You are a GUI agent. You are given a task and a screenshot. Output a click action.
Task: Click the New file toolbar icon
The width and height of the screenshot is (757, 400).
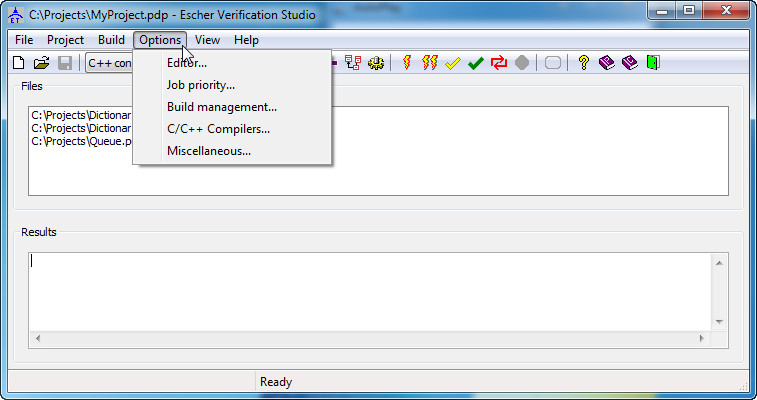(18, 63)
